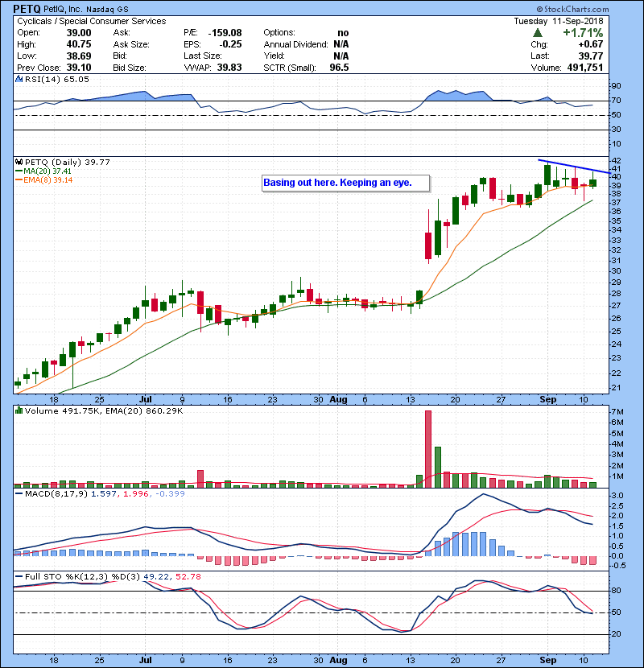Click the VWAP value 39.83
The image size is (644, 668).
pyautogui.click(x=229, y=68)
